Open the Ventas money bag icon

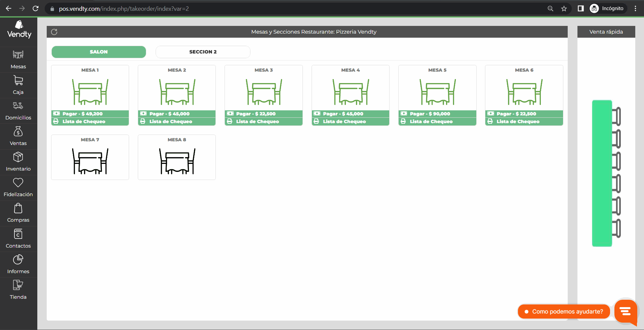tap(18, 131)
